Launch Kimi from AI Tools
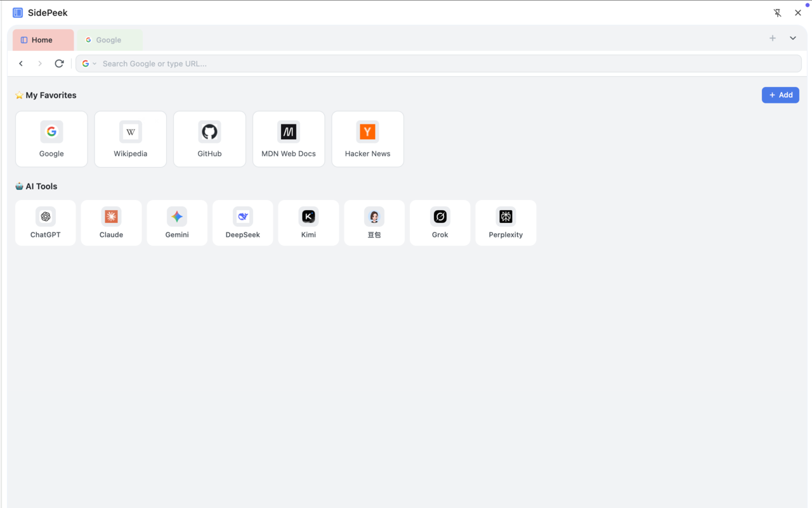This screenshot has height=508, width=812. click(309, 223)
